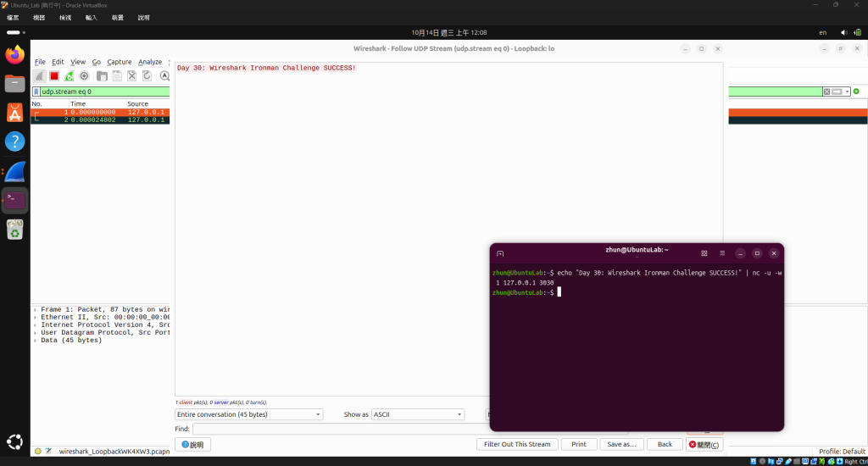This screenshot has width=868, height=466.
Task: Expand the Data (45 bytes) row
Action: click(35, 341)
